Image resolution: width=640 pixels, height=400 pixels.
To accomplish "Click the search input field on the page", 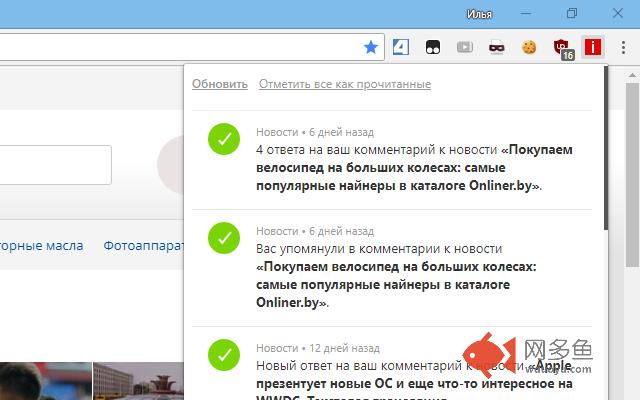I will [56, 165].
